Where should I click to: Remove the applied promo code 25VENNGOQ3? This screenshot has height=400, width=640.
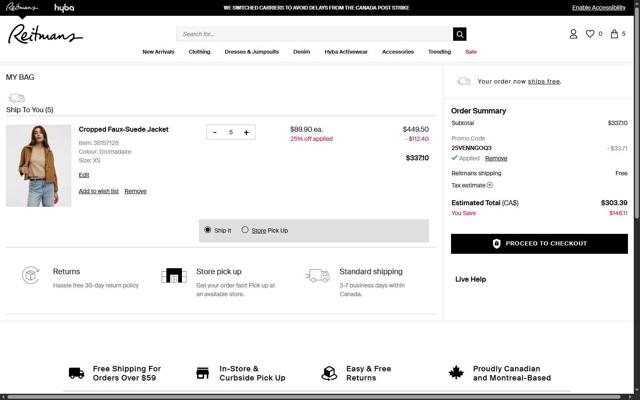[x=496, y=158]
